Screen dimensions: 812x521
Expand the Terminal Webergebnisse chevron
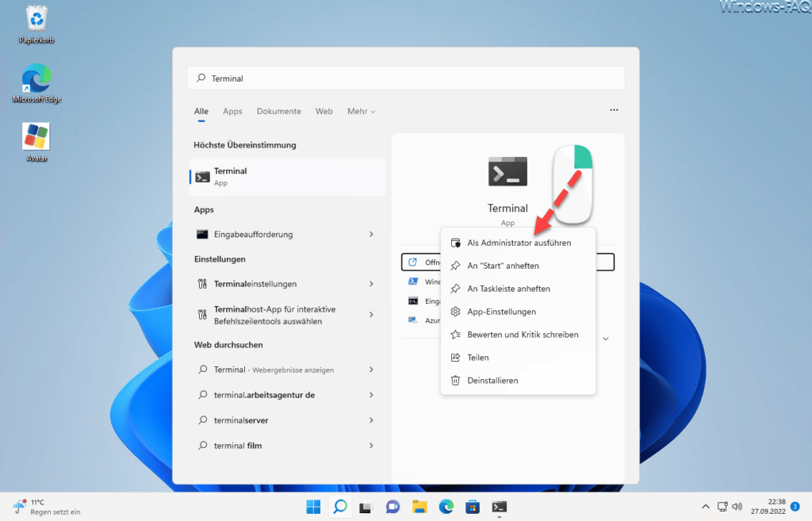371,370
